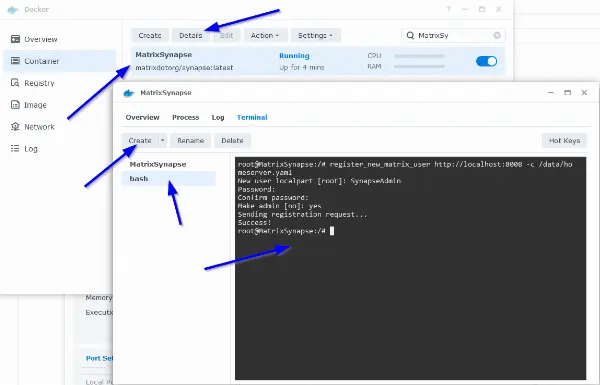
Task: Open the Registry section in sidebar
Action: pos(33,83)
